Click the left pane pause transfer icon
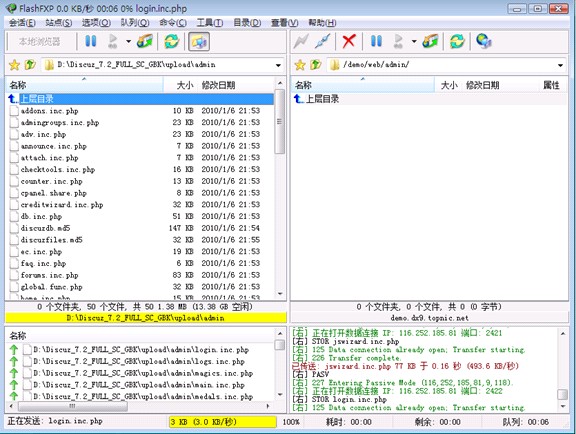Image resolution: width=576 pixels, height=434 pixels. coord(90,41)
